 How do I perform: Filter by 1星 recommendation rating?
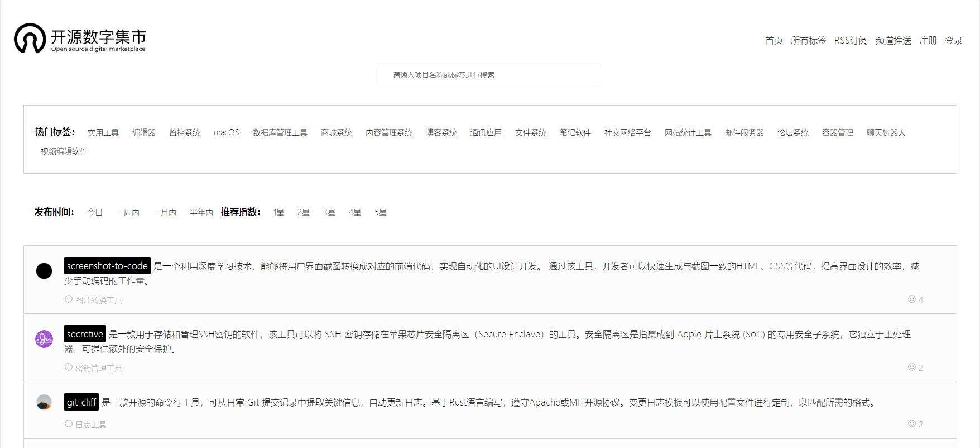coord(278,212)
